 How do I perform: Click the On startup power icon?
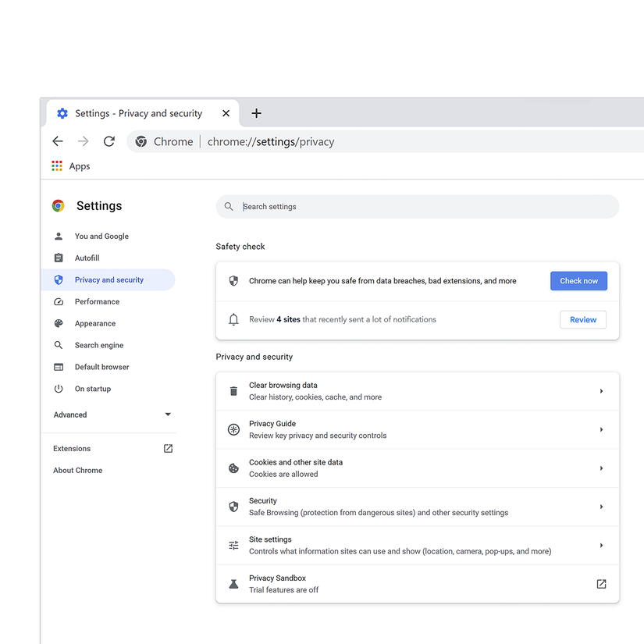pyautogui.click(x=58, y=389)
